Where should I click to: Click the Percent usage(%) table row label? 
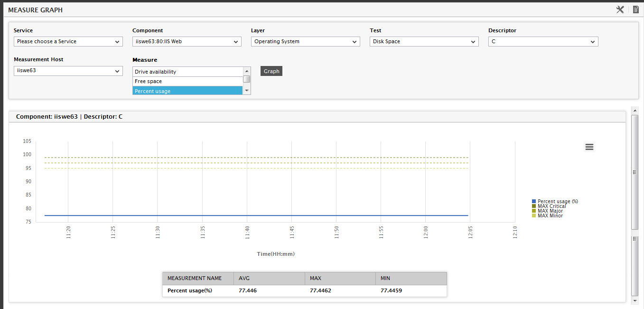pos(189,290)
